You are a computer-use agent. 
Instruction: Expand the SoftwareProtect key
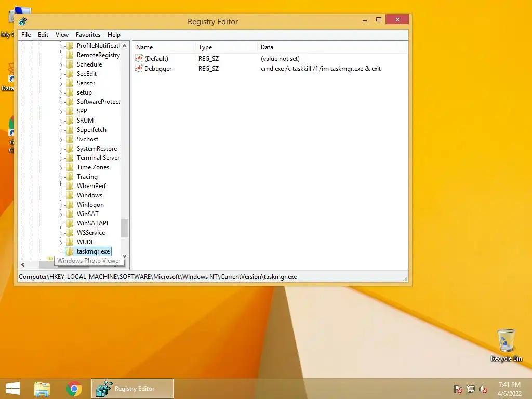pos(61,102)
